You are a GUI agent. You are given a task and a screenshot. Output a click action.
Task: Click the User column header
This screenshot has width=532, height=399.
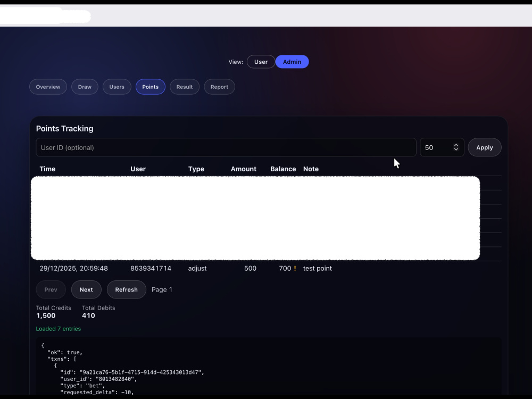138,169
